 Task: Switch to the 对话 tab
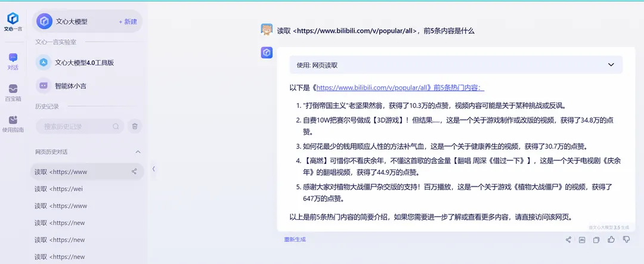(13, 61)
